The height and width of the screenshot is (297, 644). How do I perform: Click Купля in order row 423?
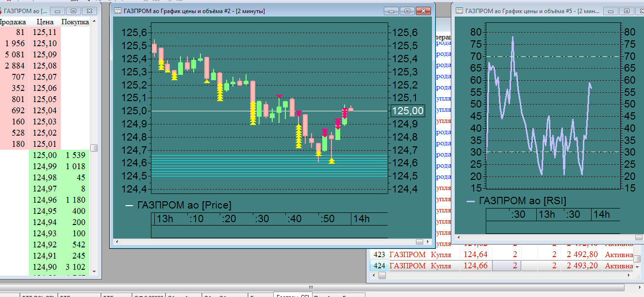[x=441, y=254]
